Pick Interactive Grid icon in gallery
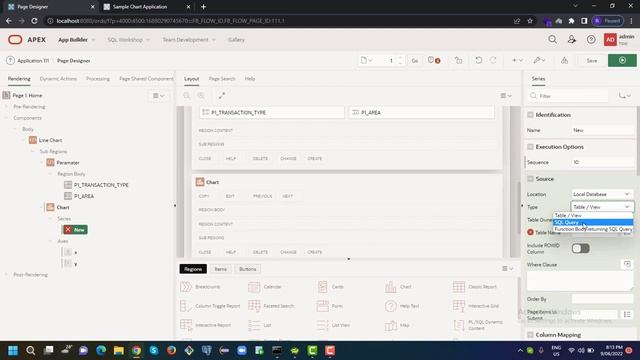This screenshot has height=360, width=640. pyautogui.click(x=459, y=306)
